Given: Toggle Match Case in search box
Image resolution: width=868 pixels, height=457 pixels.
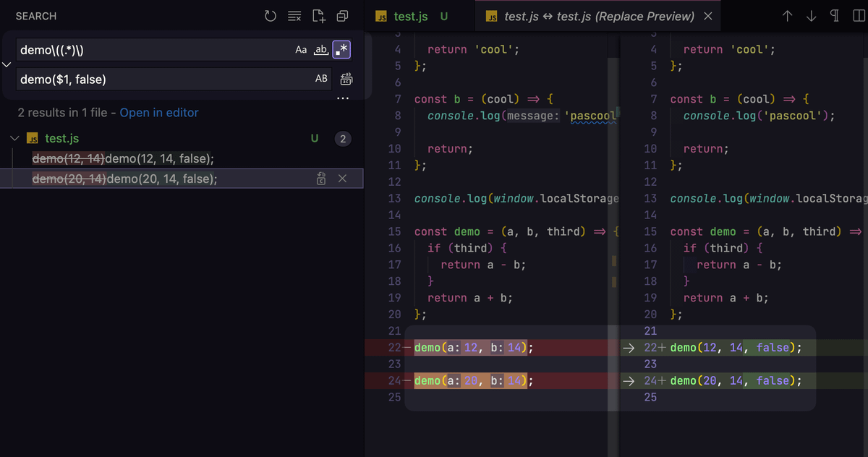Looking at the screenshot, I should pyautogui.click(x=301, y=49).
